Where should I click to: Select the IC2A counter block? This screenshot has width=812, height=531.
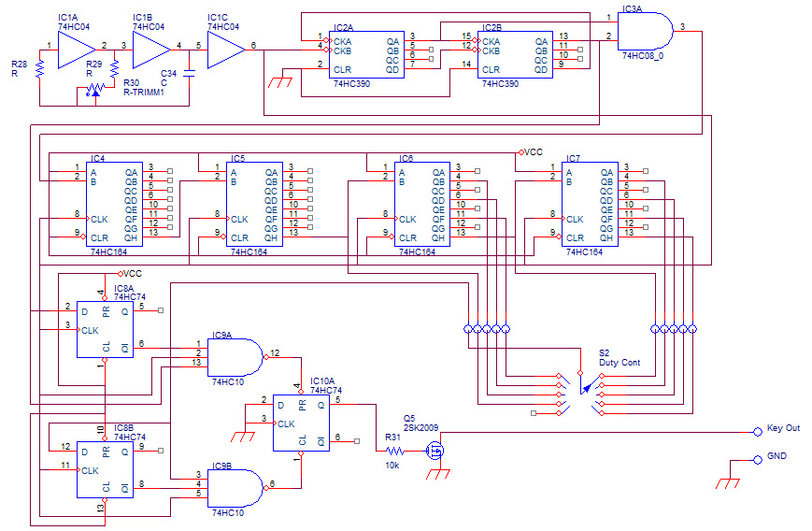click(366, 54)
